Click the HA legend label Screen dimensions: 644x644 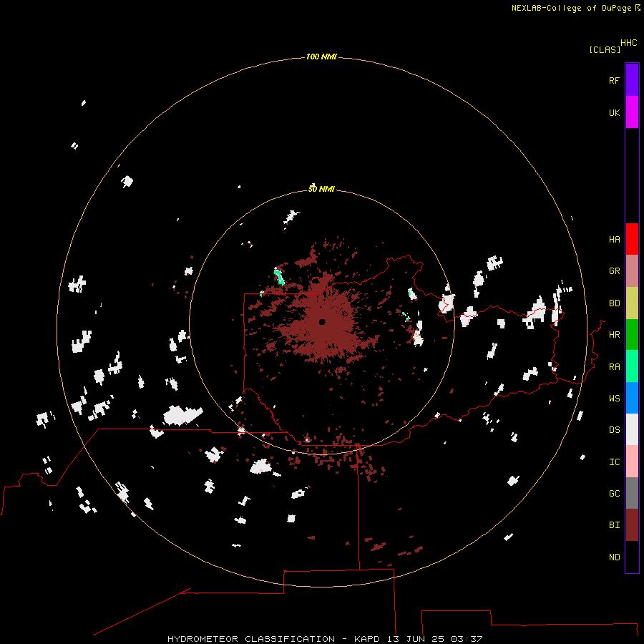(614, 240)
